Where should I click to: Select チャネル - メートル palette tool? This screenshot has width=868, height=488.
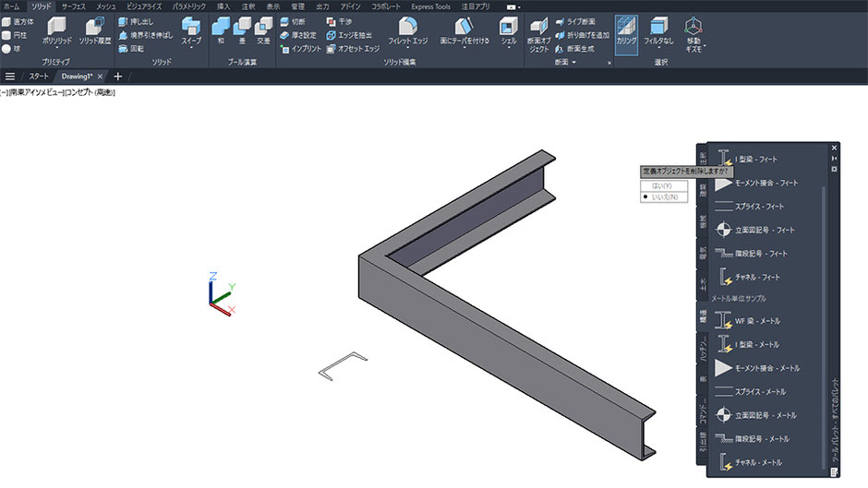749,462
